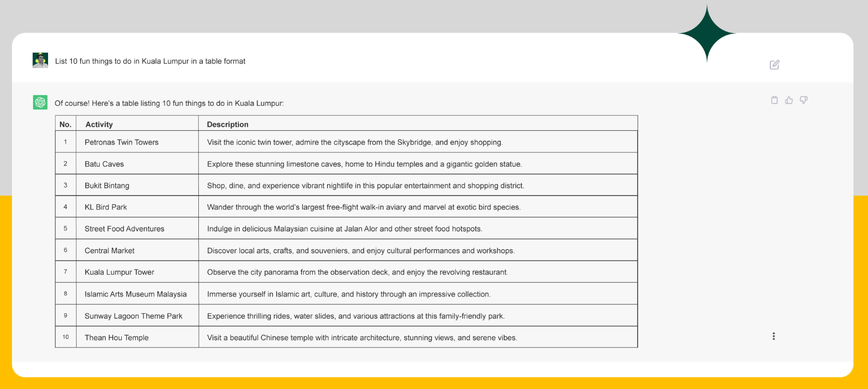Copy the response with the clipboard icon
The image size is (868, 389).
tap(774, 100)
